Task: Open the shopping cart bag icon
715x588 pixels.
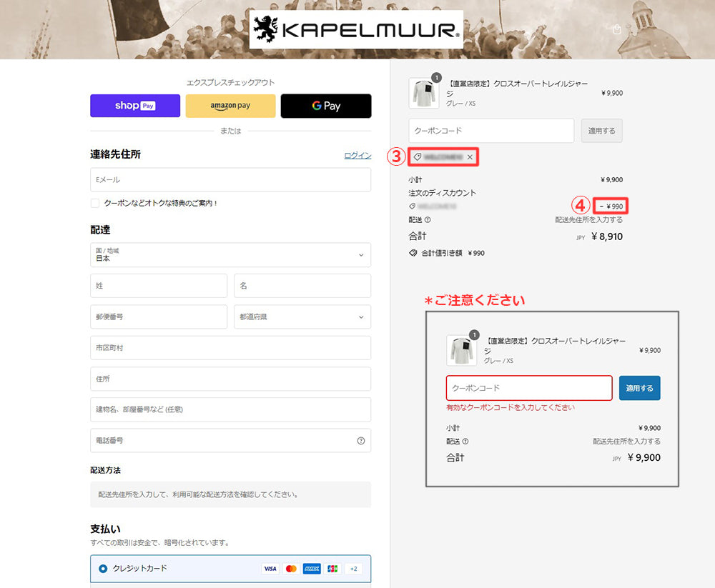Action: [618, 29]
